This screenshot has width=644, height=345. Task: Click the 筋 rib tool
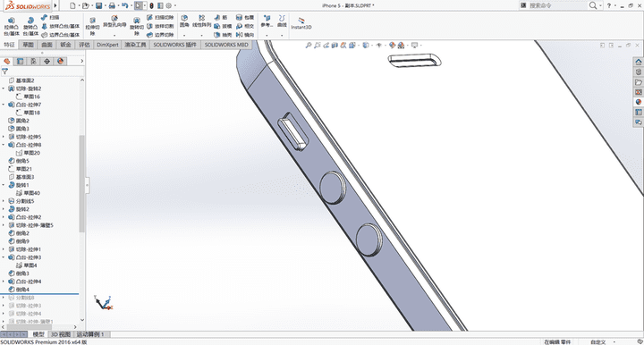click(221, 18)
